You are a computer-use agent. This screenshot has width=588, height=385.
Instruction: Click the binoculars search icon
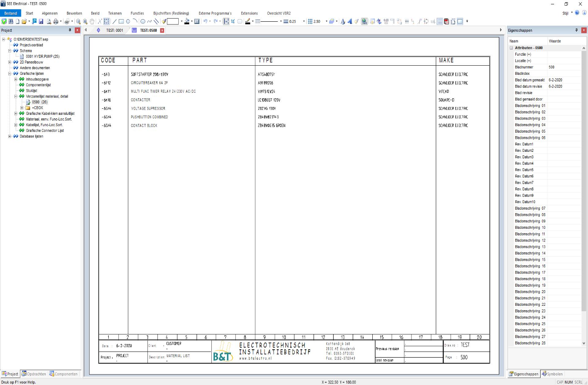pyautogui.click(x=10, y=21)
